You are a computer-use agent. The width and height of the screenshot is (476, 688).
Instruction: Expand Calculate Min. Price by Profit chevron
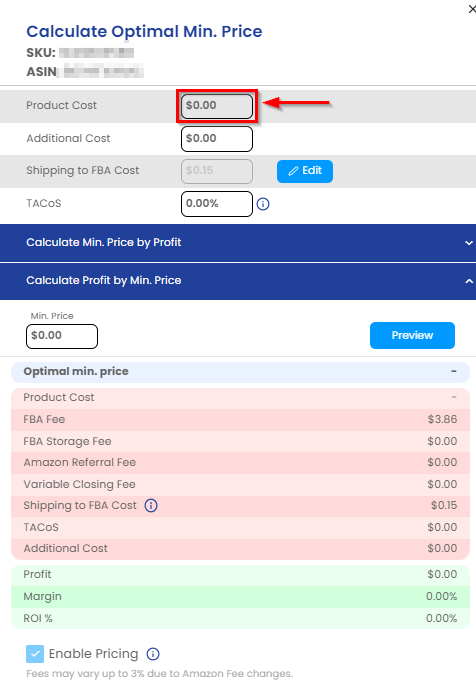tap(469, 243)
